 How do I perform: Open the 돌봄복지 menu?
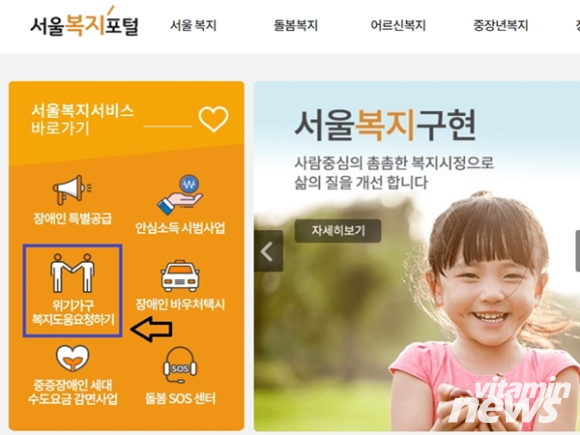pos(296,25)
